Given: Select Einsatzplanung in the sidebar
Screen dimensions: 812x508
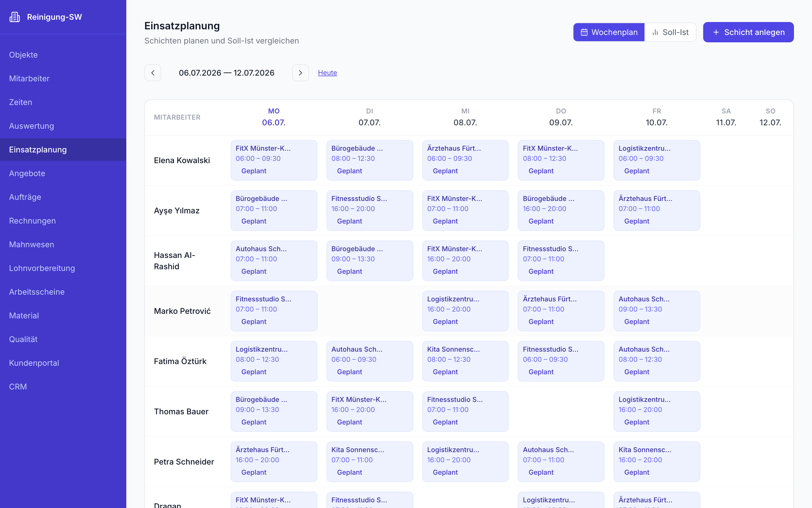Looking at the screenshot, I should [63, 150].
